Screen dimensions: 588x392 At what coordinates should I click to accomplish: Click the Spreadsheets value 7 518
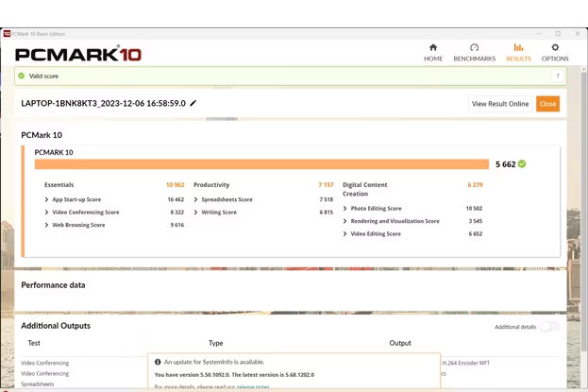327,199
